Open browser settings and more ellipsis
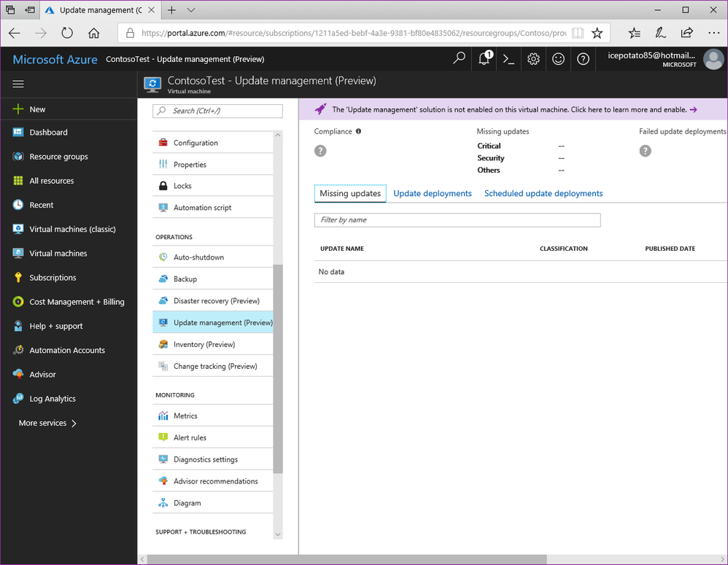Image resolution: width=728 pixels, height=565 pixels. click(x=713, y=33)
